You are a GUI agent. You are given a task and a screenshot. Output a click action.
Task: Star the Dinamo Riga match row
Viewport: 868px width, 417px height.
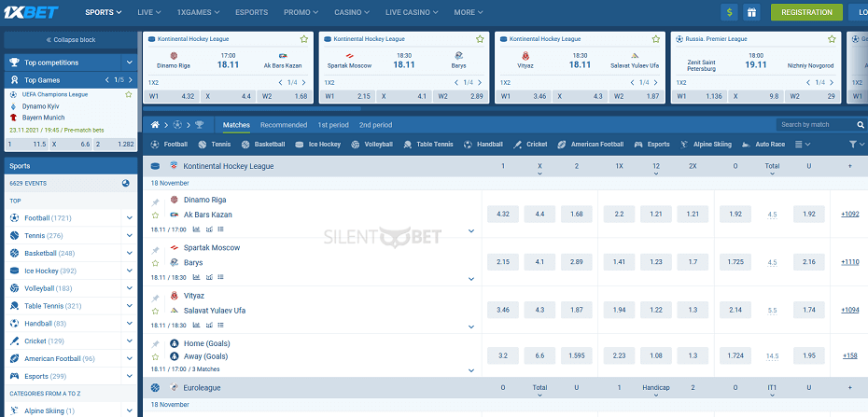click(x=156, y=215)
